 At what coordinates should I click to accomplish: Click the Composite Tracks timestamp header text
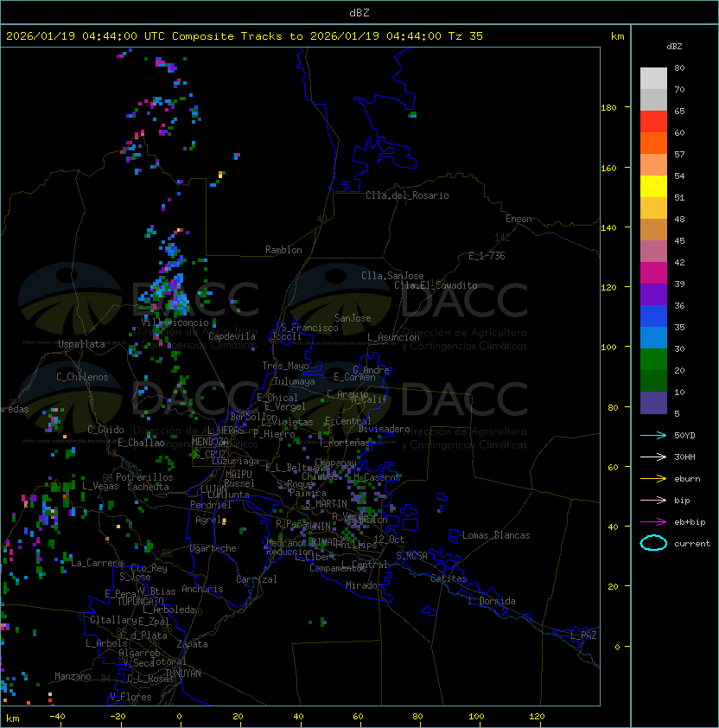point(245,36)
